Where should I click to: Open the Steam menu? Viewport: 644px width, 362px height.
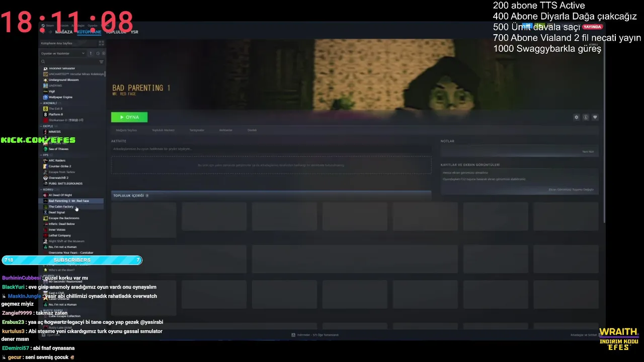(51, 26)
